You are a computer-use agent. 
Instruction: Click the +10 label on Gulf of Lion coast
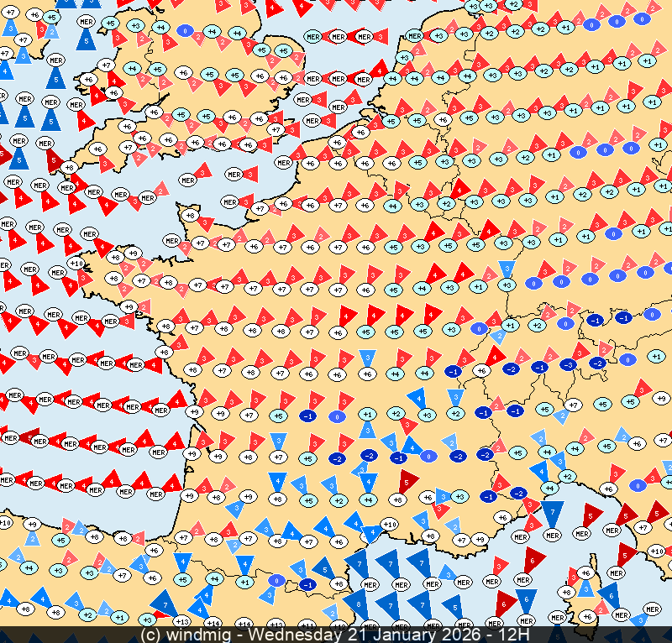point(389,525)
